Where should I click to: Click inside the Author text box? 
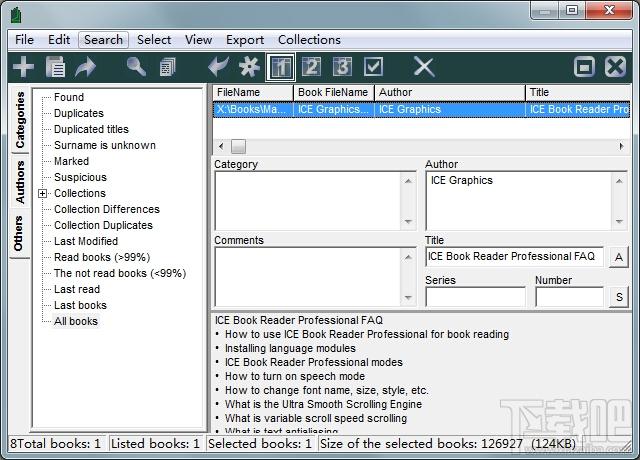(x=518, y=201)
